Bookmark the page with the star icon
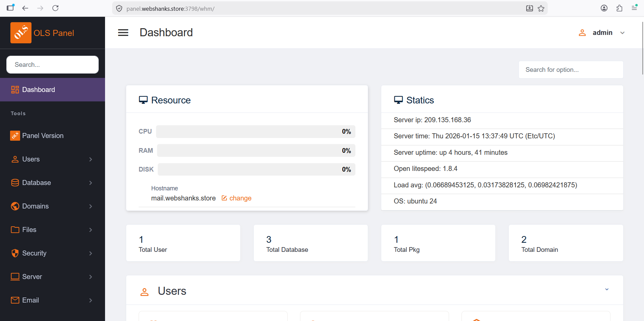The height and width of the screenshot is (321, 644). coord(541,8)
